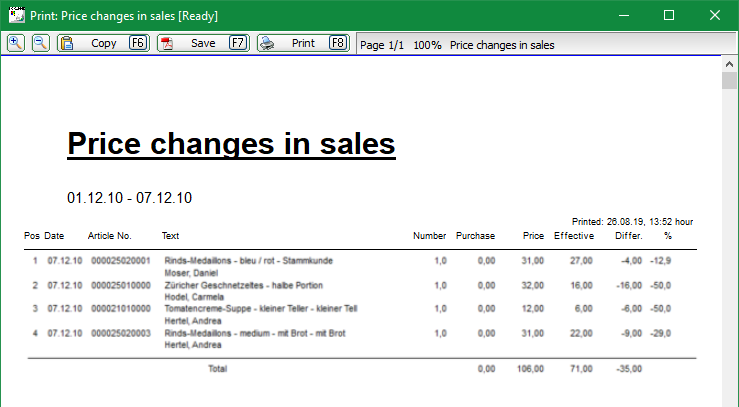The image size is (739, 407).
Task: Click the Price changes in sales heading
Action: [x=231, y=143]
